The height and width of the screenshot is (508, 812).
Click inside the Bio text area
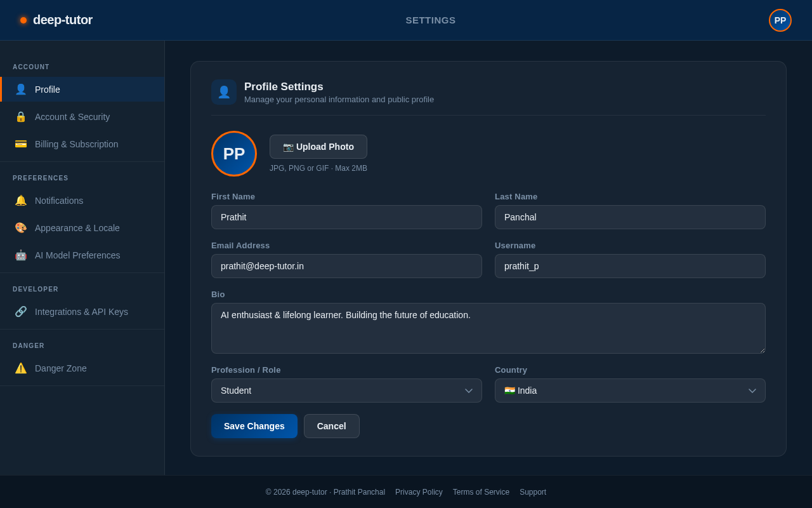click(488, 328)
